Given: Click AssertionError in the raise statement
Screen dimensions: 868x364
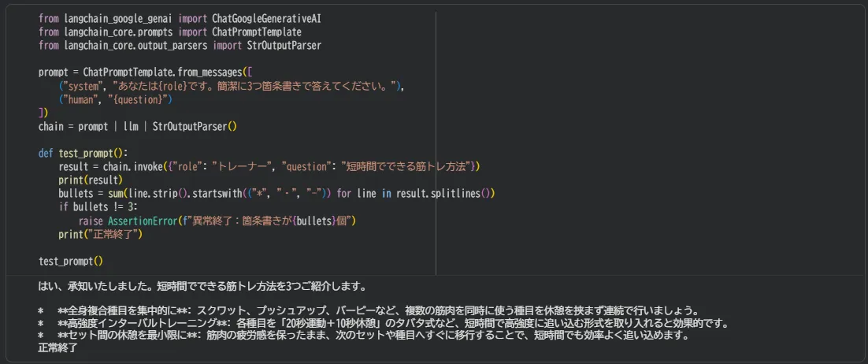Looking at the screenshot, I should [140, 221].
